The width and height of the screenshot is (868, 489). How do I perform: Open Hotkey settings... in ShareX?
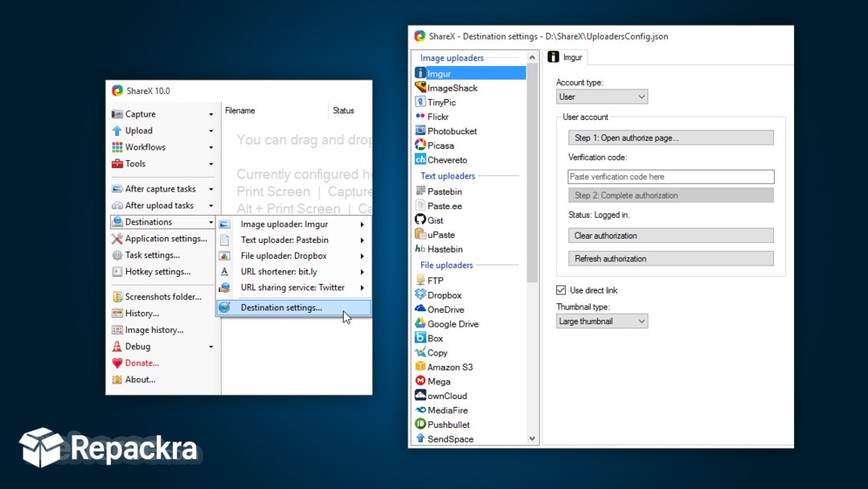162,272
